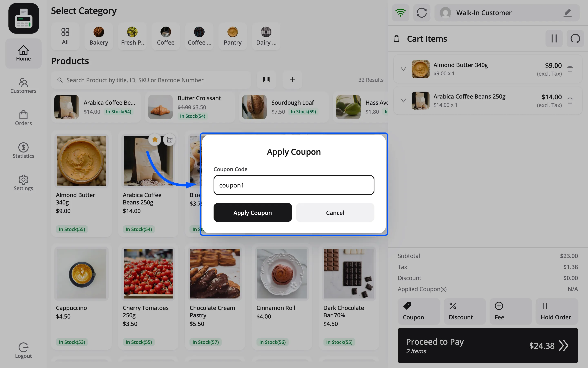588x368 pixels.
Task: Select the Dairy category
Action: [x=266, y=37]
